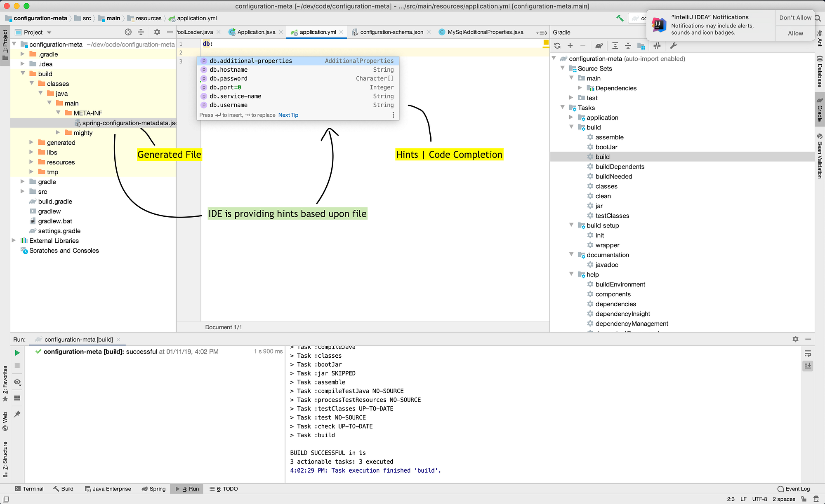
Task: Click the green build hammer in top toolbar
Action: tap(620, 18)
